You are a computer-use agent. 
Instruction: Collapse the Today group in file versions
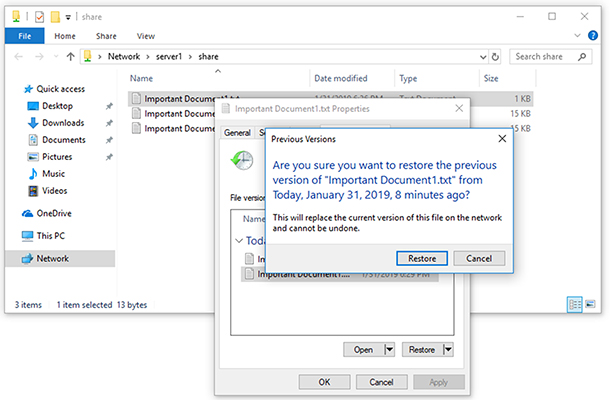(239, 241)
